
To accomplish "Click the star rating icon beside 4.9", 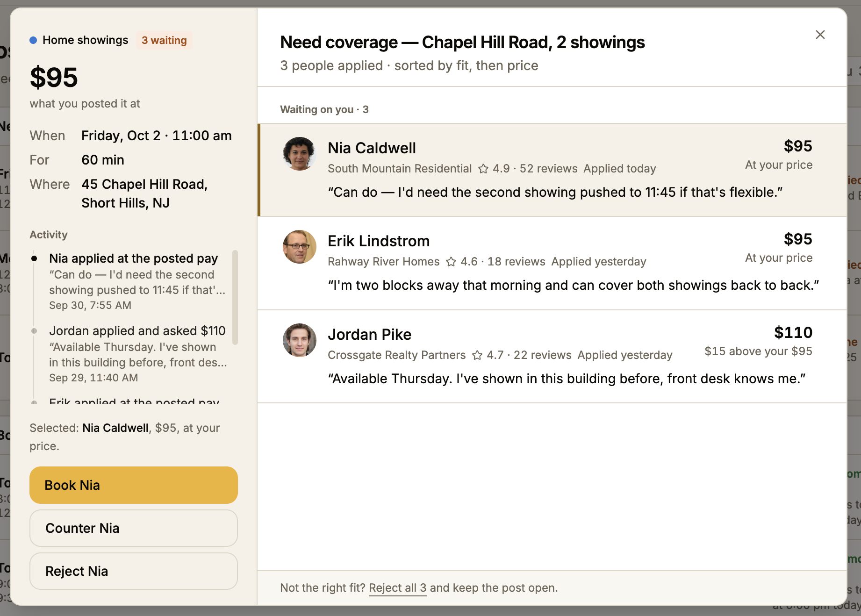I will click(x=483, y=169).
